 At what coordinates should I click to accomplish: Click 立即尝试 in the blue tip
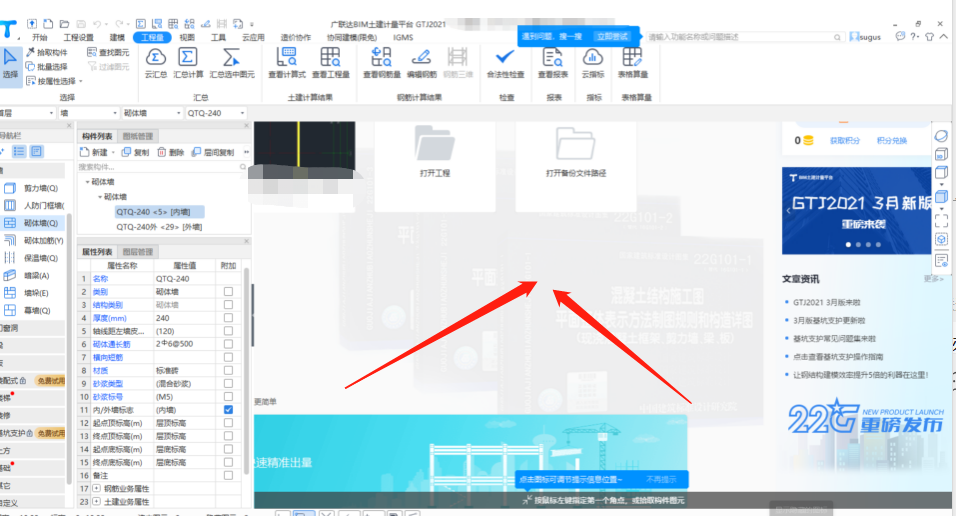tap(612, 37)
